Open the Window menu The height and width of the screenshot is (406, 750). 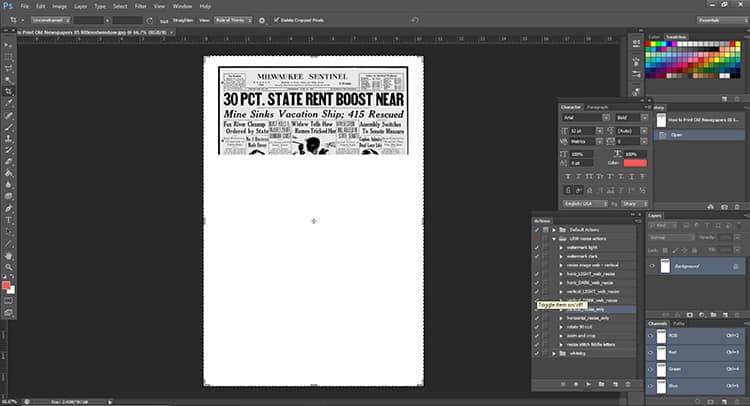click(182, 6)
